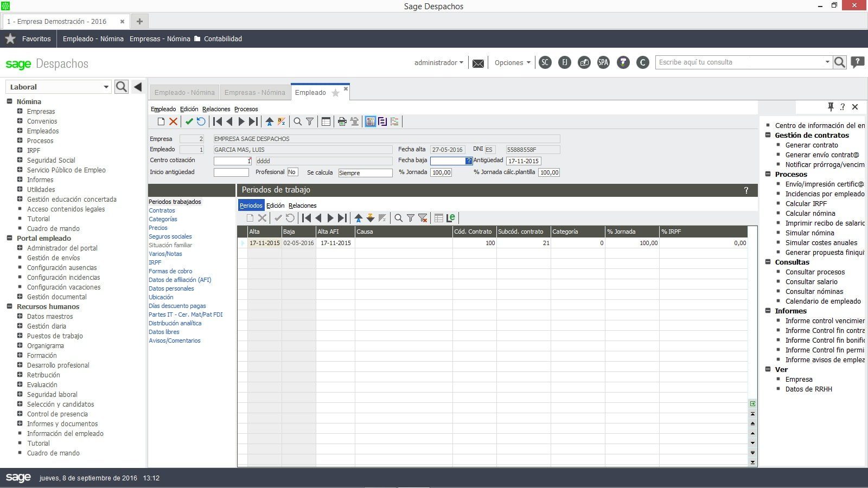Select Puestos de trabajo tree item

(55, 336)
